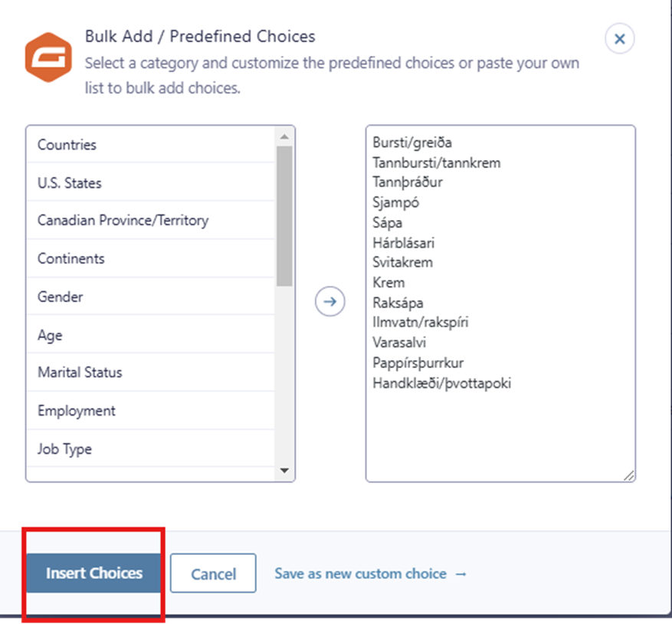This screenshot has height=624, width=672.
Task: Select the Employment category
Action: click(77, 411)
